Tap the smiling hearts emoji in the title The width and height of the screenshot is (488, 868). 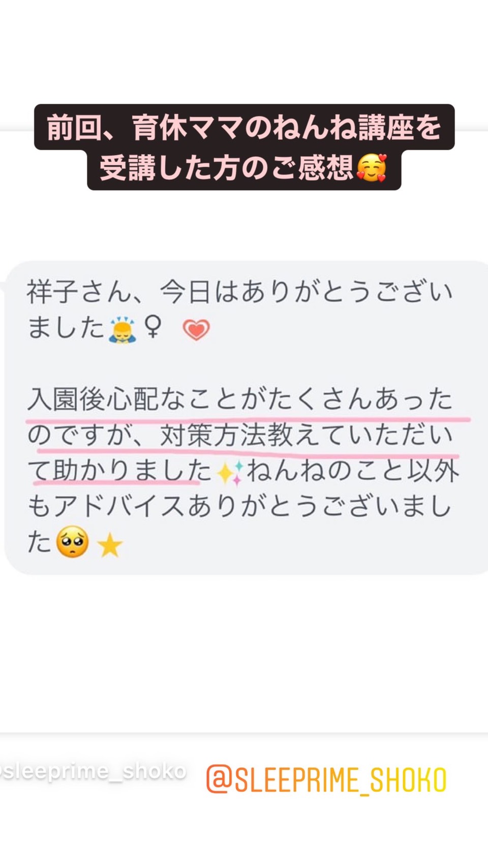point(372,168)
